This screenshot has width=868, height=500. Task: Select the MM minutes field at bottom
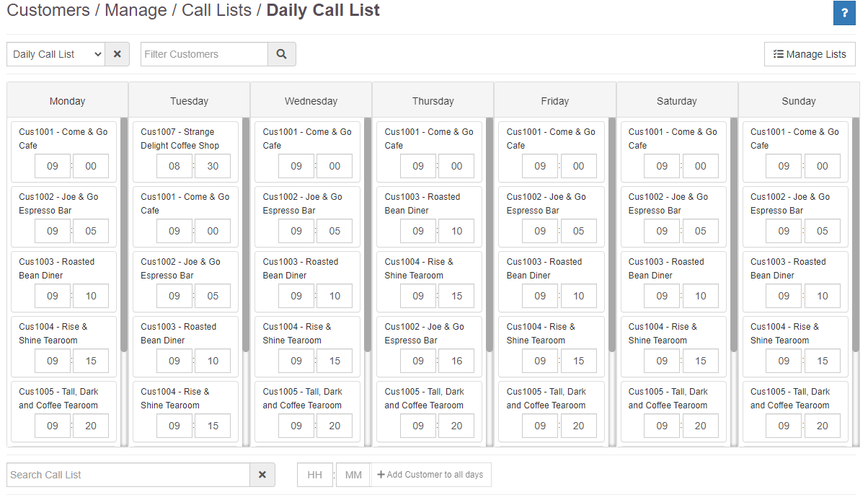353,475
